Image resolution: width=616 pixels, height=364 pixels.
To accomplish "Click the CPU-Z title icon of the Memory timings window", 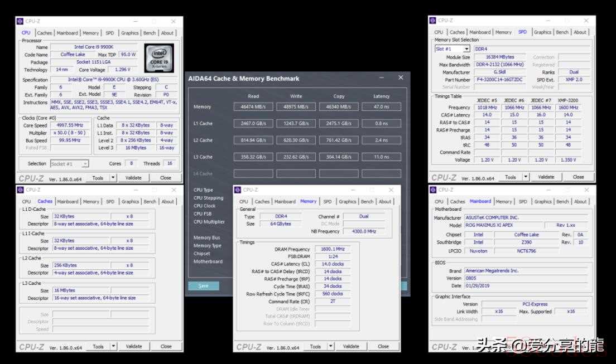I will pyautogui.click(x=238, y=190).
